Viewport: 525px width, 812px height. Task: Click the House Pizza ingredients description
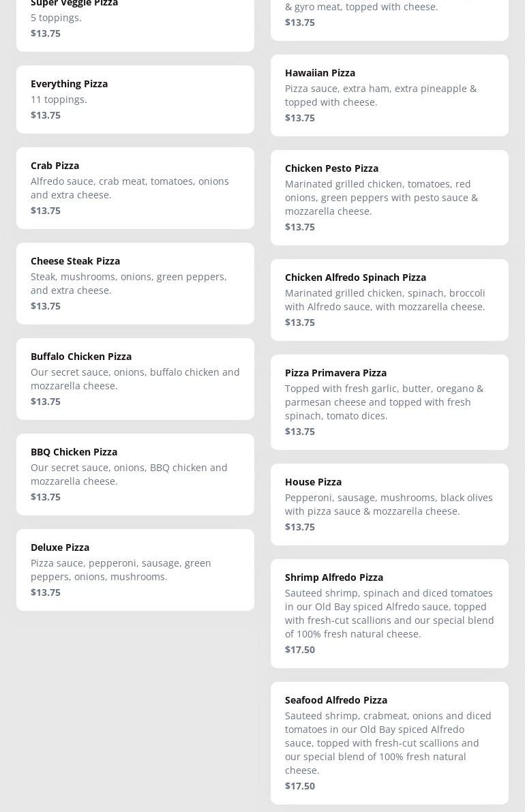tap(389, 505)
